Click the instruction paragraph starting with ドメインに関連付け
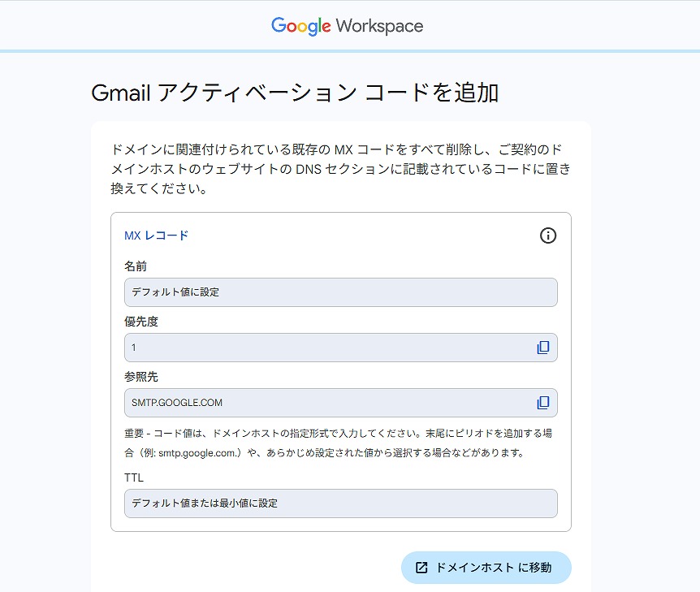The height and width of the screenshot is (592, 700). [340, 170]
